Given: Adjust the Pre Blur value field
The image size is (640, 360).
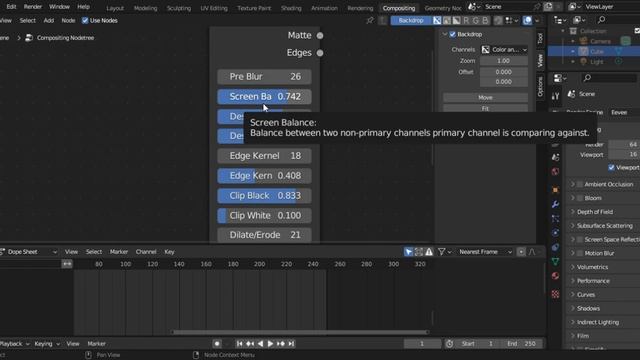Looking at the screenshot, I should (264, 77).
